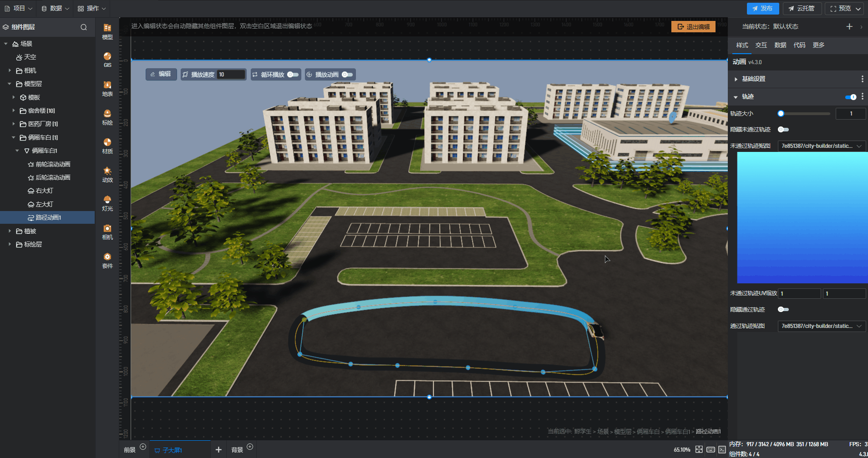868x458 pixels.
Task: Expand the 植被 vegetation folder
Action: point(10,231)
